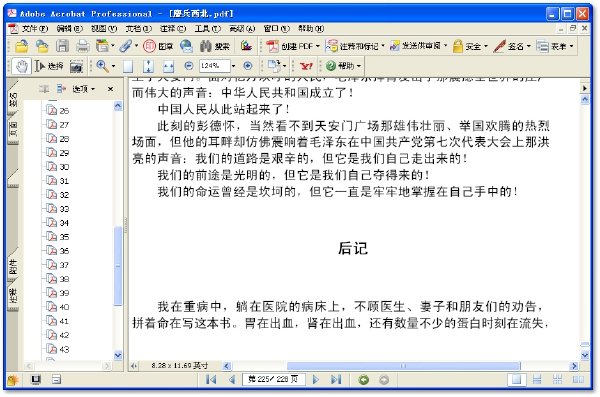This screenshot has width=600, height=397.
Task: Click the plus Zoom In button
Action: coord(248,66)
